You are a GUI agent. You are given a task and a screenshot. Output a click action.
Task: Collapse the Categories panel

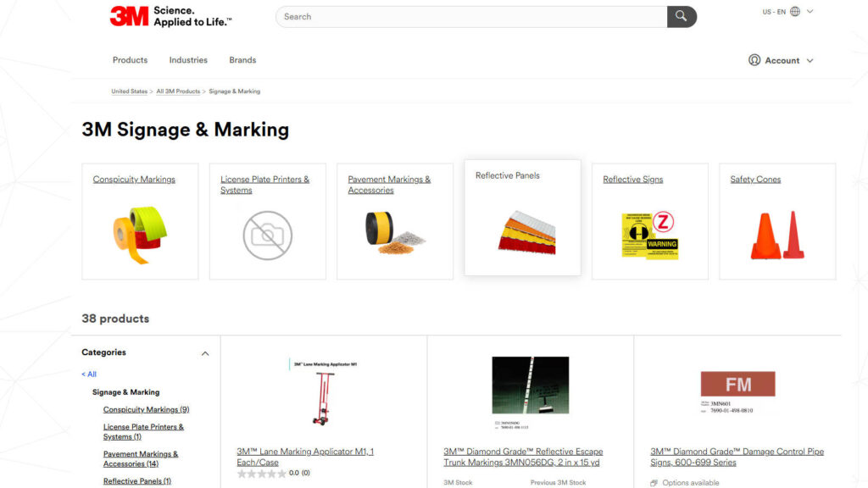[x=204, y=352]
